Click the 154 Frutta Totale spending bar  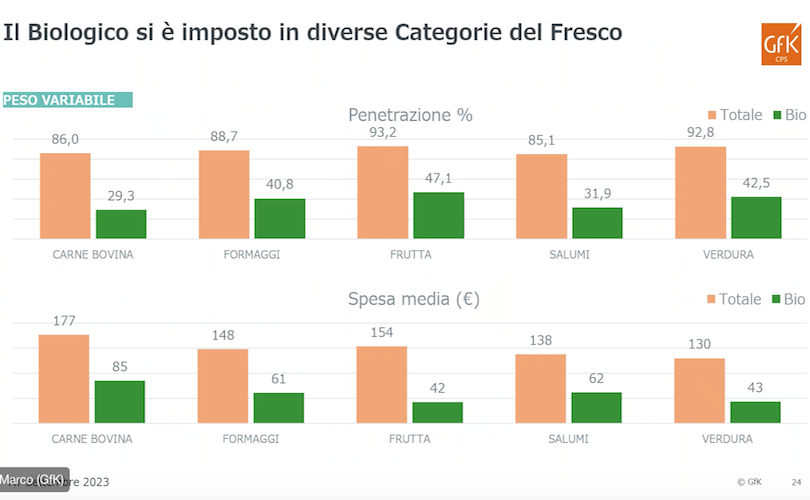tap(381, 384)
